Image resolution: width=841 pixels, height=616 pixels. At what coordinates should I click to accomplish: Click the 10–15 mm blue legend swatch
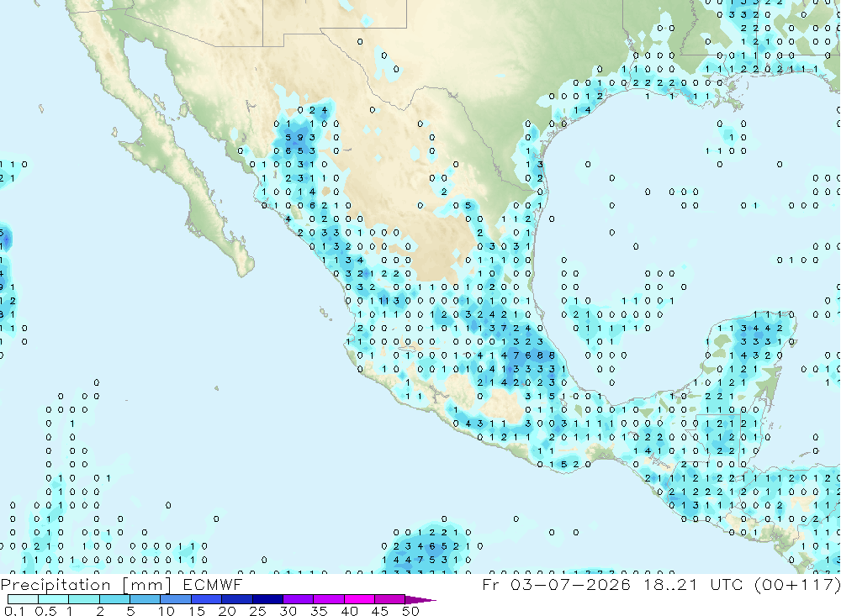click(x=176, y=599)
